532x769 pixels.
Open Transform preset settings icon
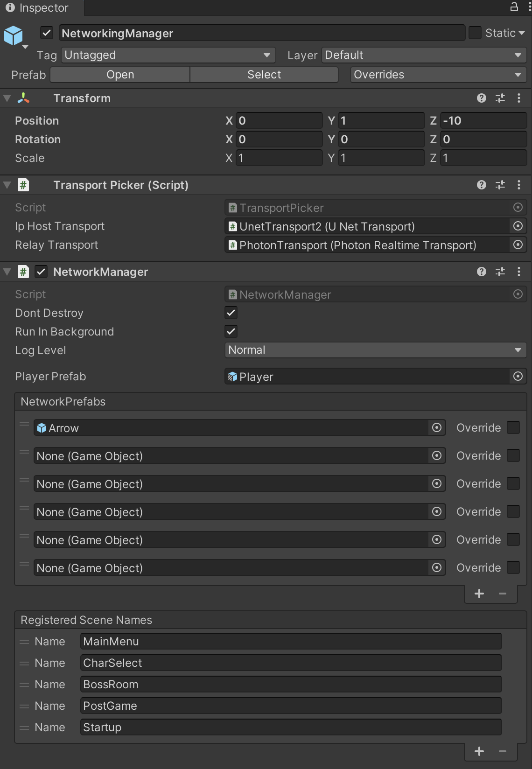[500, 98]
